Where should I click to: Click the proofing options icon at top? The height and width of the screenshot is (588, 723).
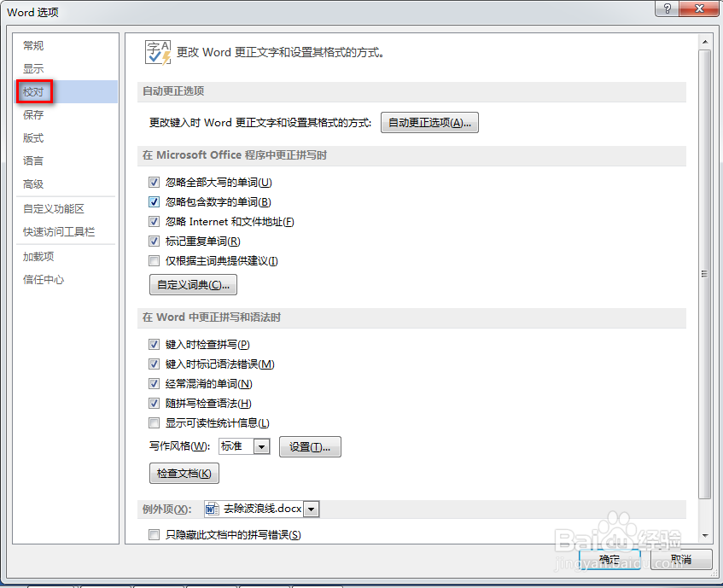(158, 52)
